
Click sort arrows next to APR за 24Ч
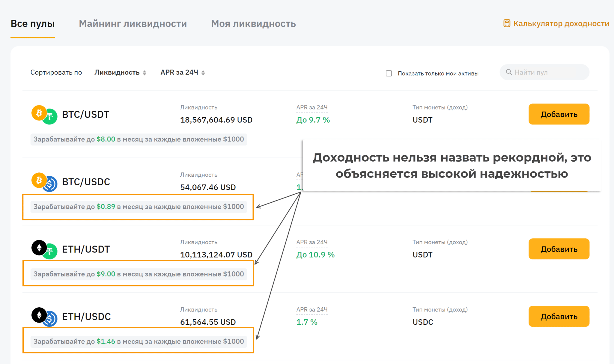pyautogui.click(x=203, y=73)
